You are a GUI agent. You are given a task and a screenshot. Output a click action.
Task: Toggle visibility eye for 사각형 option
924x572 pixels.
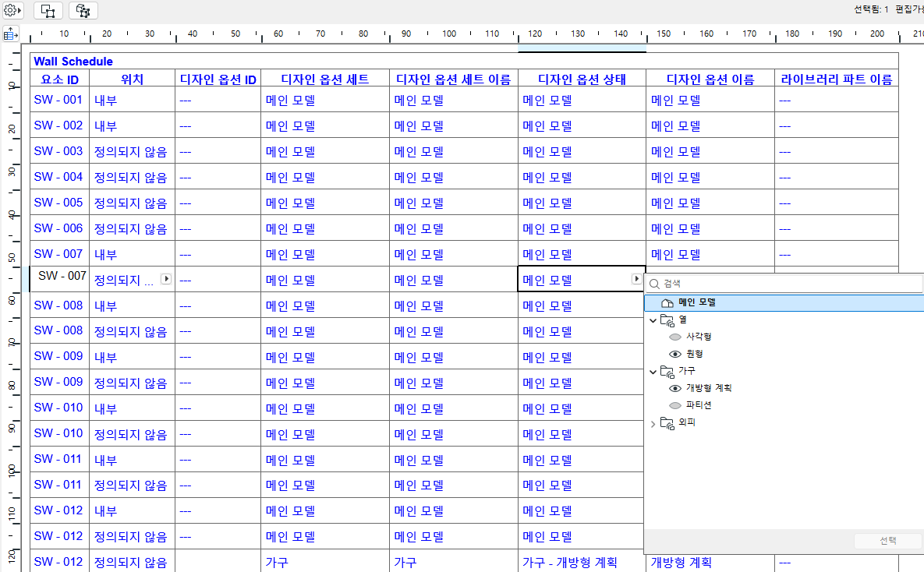[675, 337]
